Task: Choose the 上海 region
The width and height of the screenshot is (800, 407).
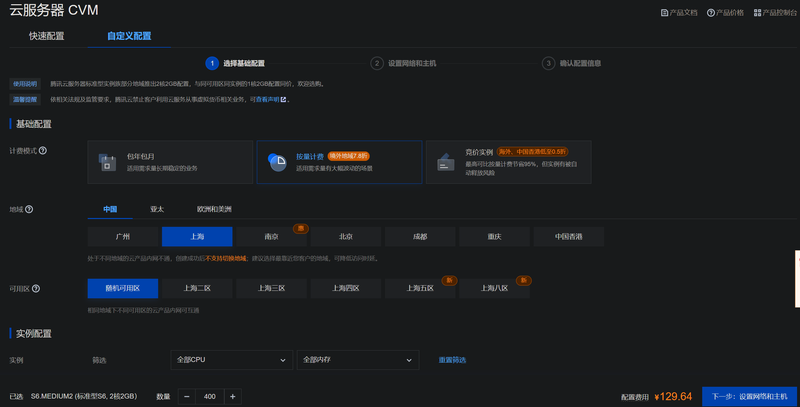Action: pyautogui.click(x=197, y=237)
